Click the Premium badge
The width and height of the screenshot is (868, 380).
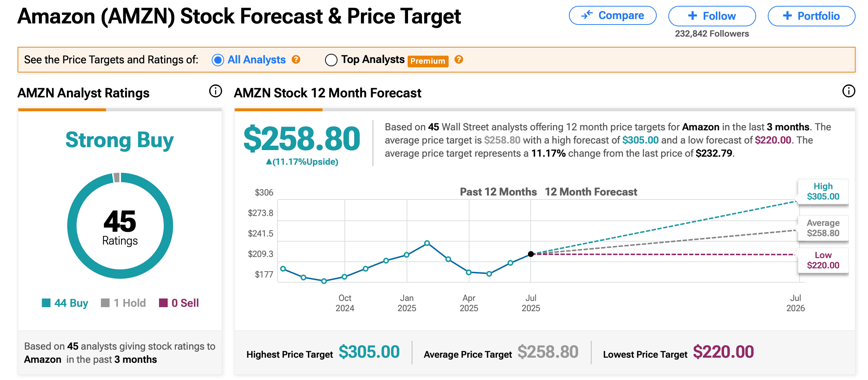tap(428, 61)
